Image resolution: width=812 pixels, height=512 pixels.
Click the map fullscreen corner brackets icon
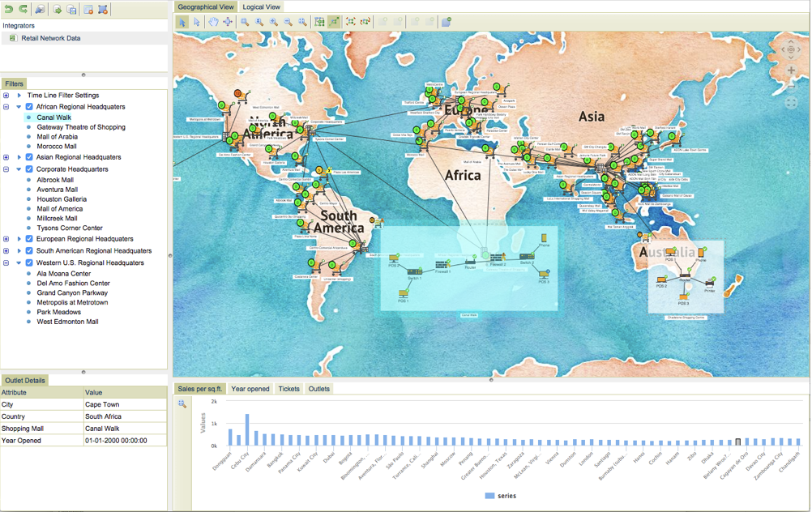point(791,103)
